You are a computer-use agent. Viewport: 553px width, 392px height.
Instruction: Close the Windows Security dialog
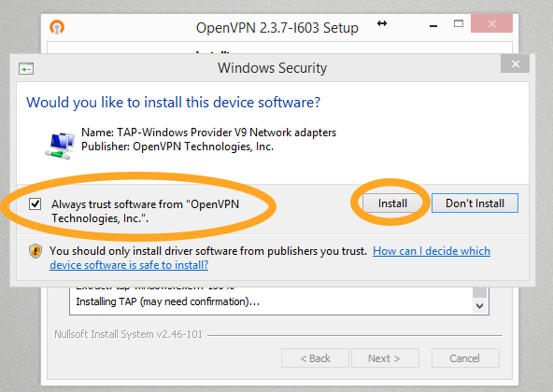pos(515,63)
